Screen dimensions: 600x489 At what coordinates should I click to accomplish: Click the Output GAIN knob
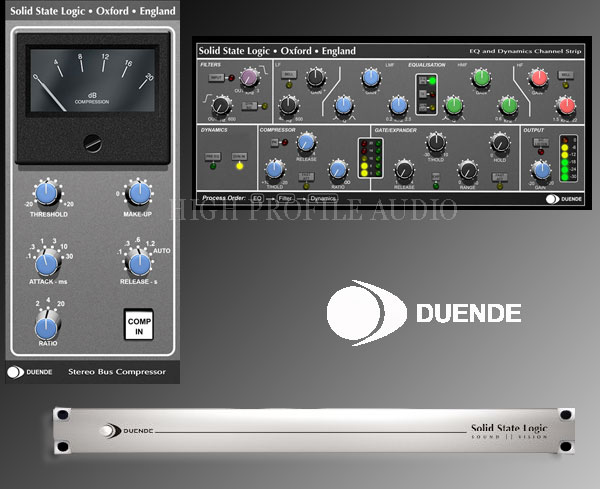tap(541, 171)
